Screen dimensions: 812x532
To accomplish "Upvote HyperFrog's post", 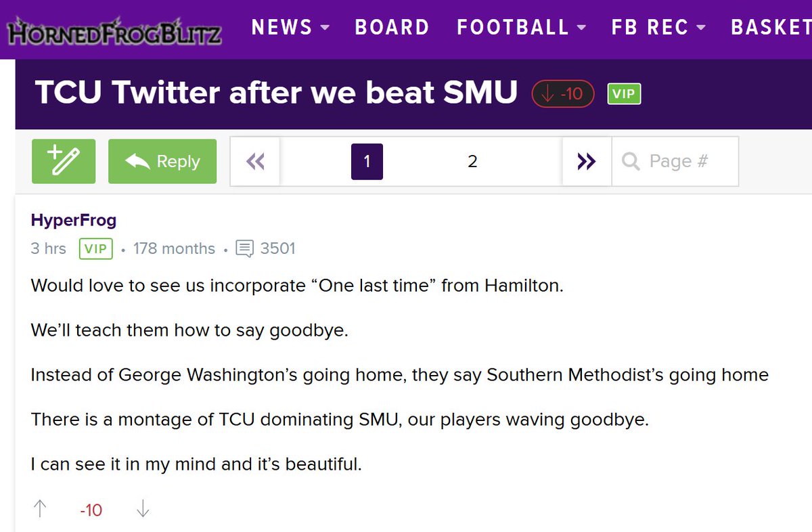I will coord(41,509).
